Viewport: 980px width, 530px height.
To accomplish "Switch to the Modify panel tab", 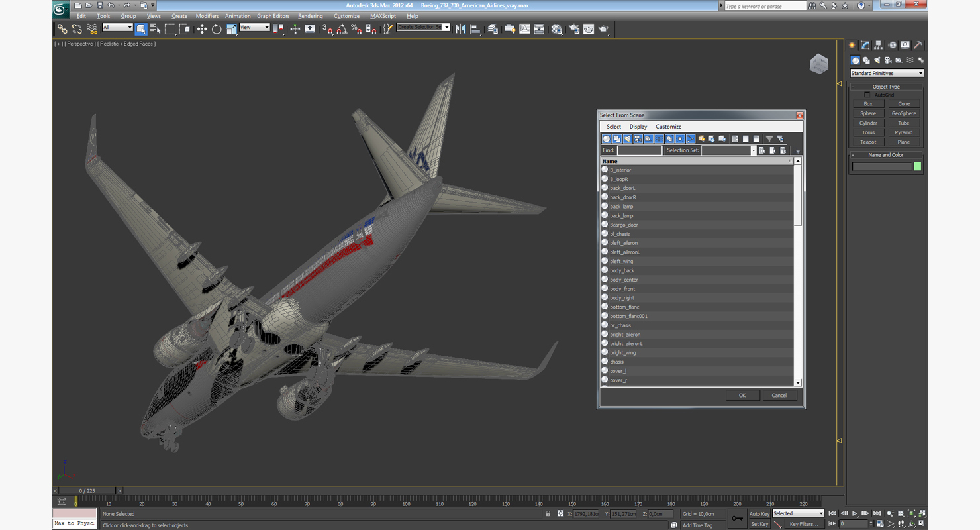I will click(865, 45).
